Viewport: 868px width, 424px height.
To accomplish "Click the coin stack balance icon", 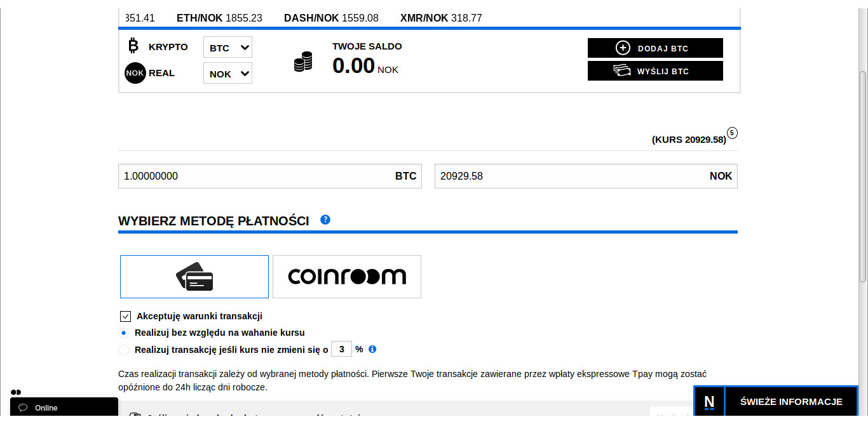I will coord(303,62).
